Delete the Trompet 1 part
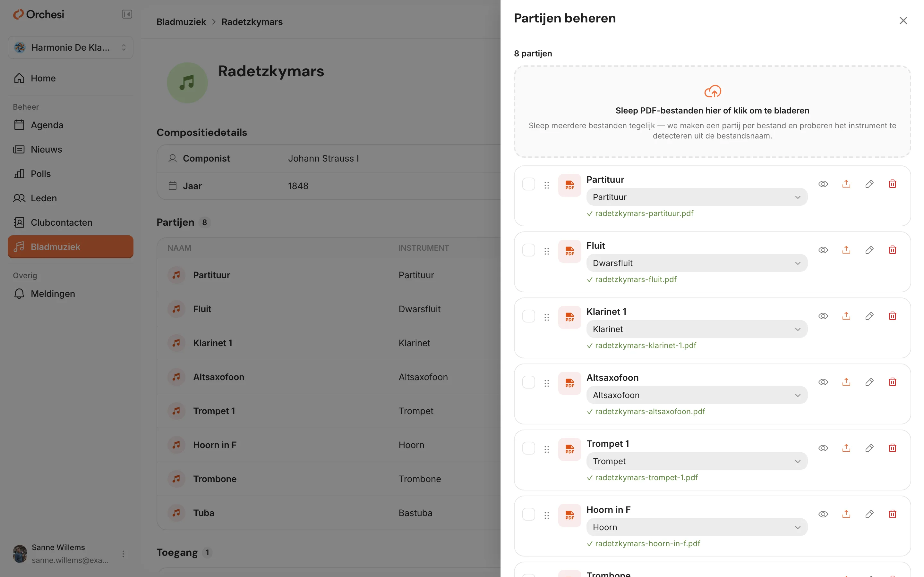This screenshot has width=924, height=577. point(892,448)
